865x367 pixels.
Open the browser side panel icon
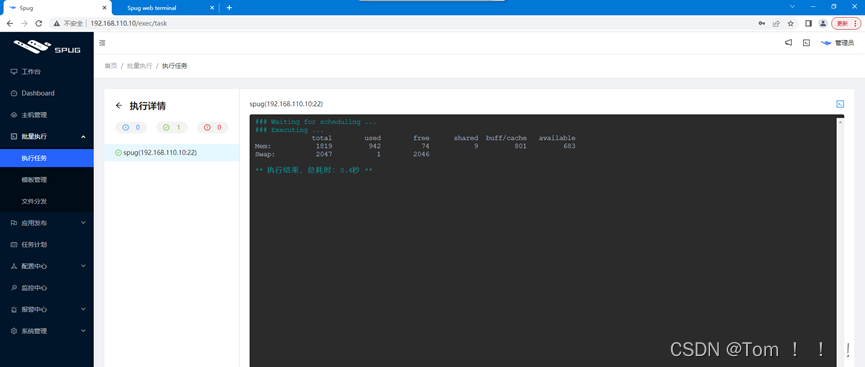coord(809,23)
